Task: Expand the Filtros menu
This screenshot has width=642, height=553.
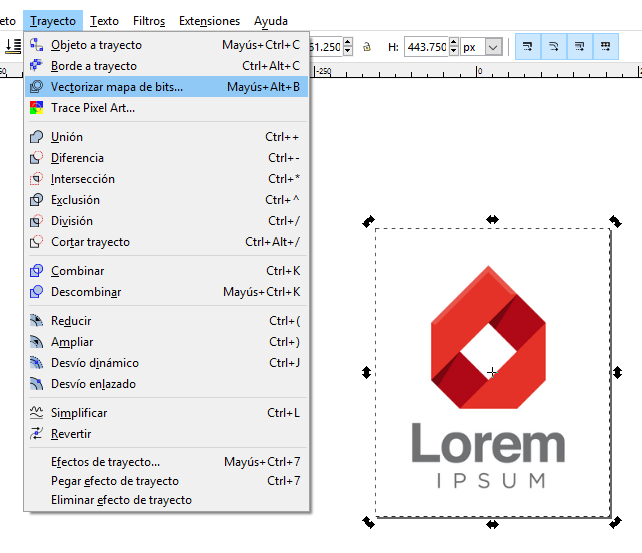Action: [x=149, y=20]
